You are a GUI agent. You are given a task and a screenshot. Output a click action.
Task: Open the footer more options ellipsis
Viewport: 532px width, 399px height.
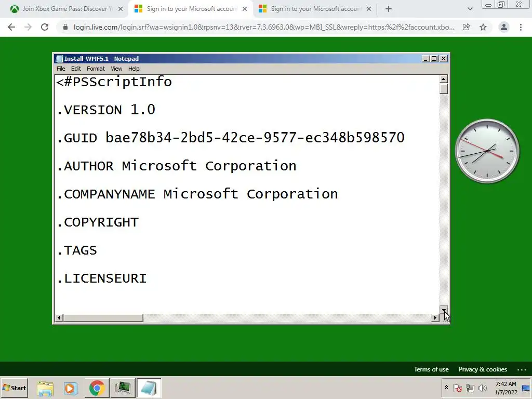coord(522,369)
